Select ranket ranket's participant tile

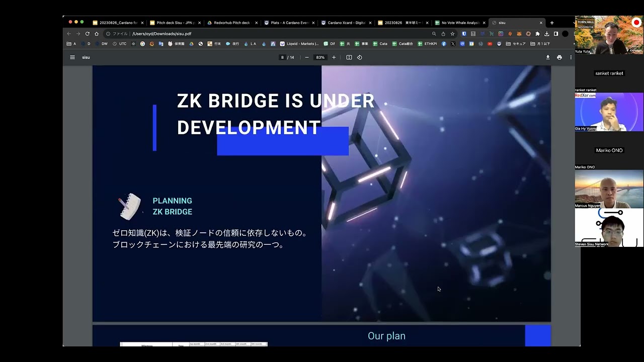[x=609, y=73]
